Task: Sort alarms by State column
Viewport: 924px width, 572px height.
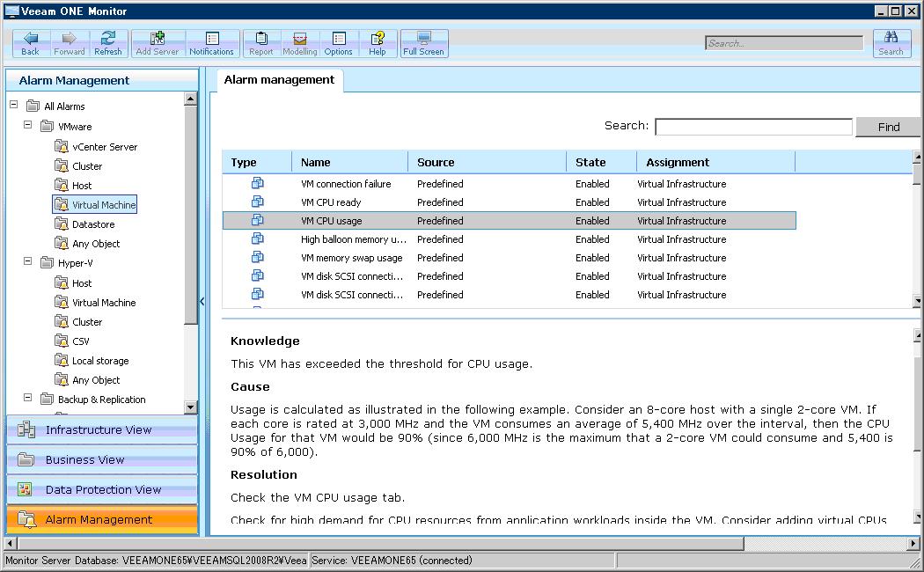Action: tap(602, 162)
